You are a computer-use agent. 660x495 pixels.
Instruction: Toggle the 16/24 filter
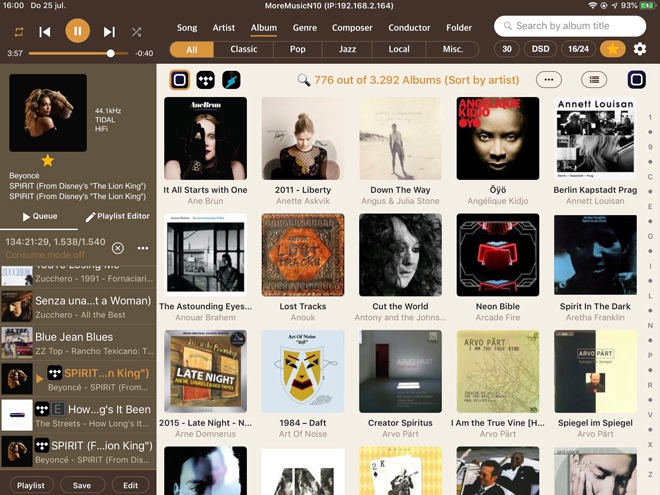pos(578,49)
